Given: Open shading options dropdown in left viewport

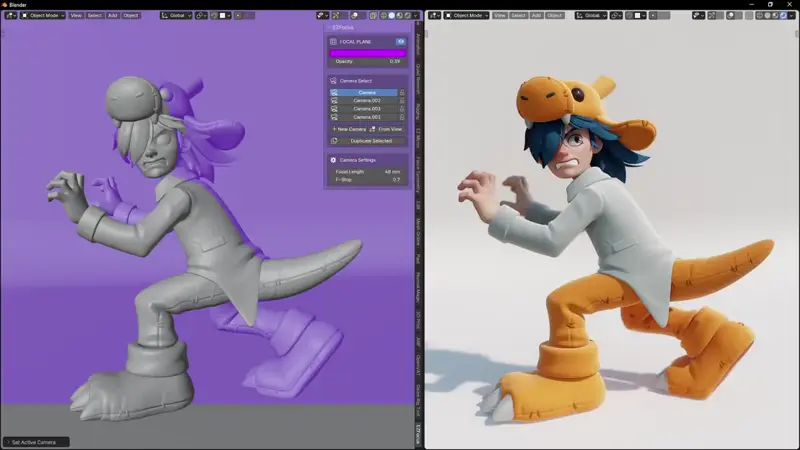Looking at the screenshot, I should tap(415, 15).
